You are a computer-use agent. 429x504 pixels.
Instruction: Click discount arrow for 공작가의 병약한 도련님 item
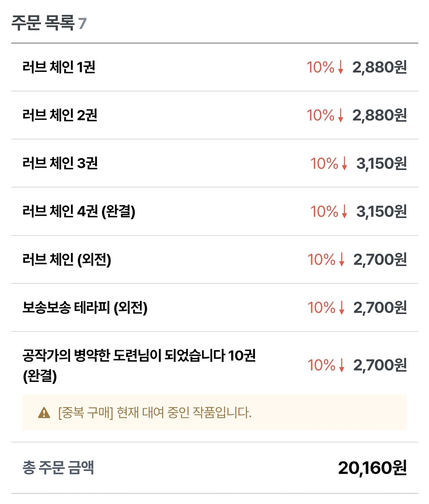coord(341,365)
